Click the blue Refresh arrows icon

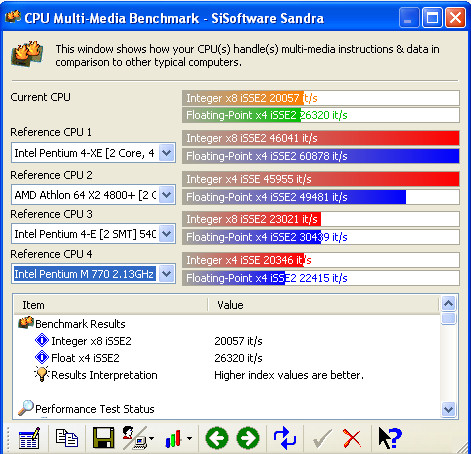pos(284,438)
